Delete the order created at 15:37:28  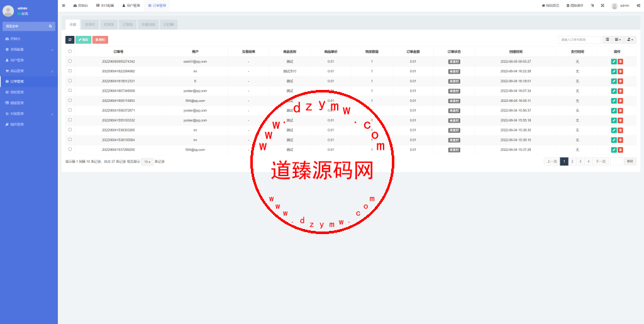pos(620,150)
